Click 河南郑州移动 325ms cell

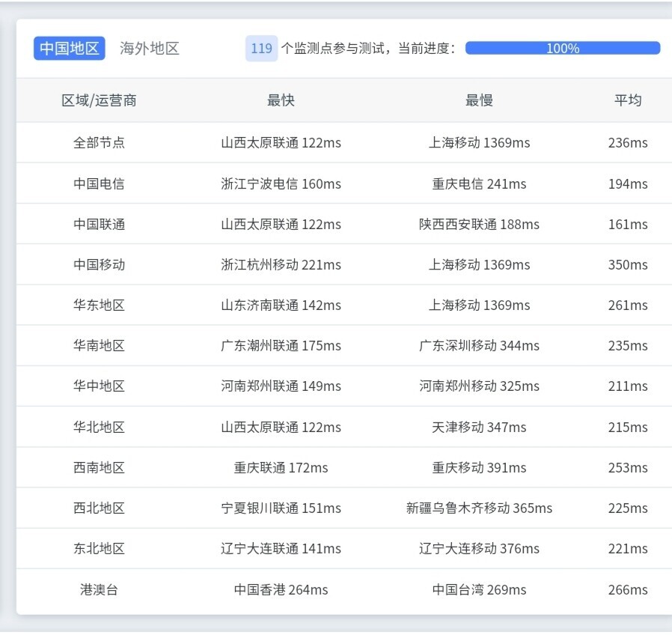(x=479, y=386)
